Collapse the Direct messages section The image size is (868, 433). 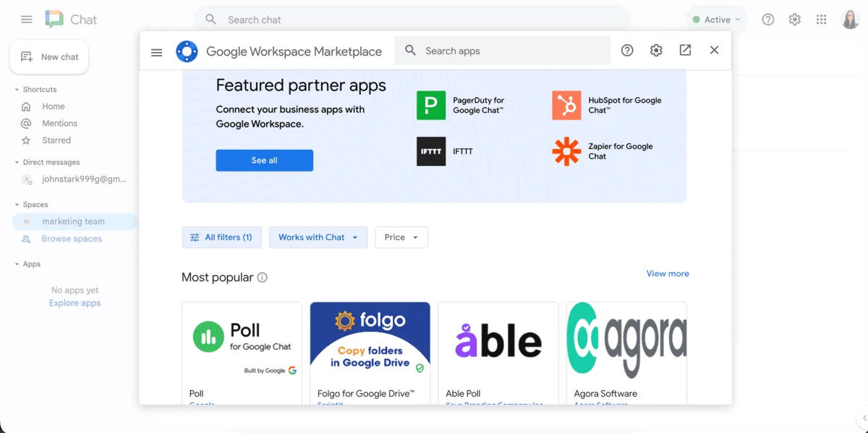(17, 162)
